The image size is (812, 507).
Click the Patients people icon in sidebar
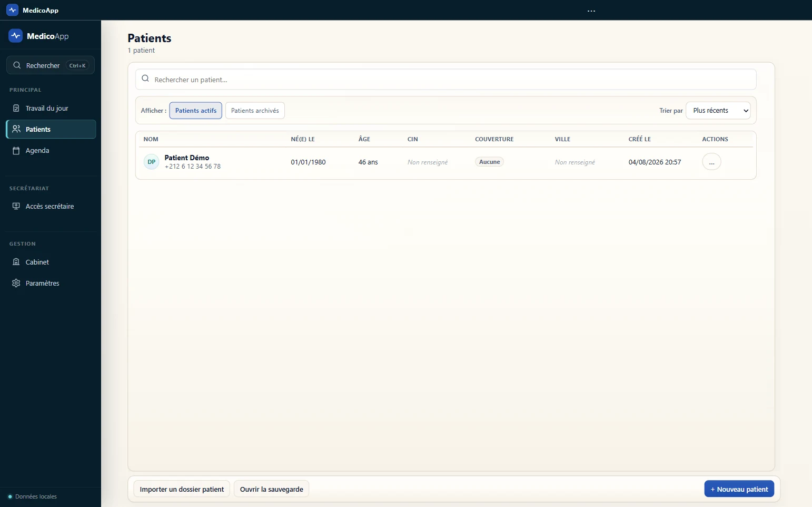(16, 129)
